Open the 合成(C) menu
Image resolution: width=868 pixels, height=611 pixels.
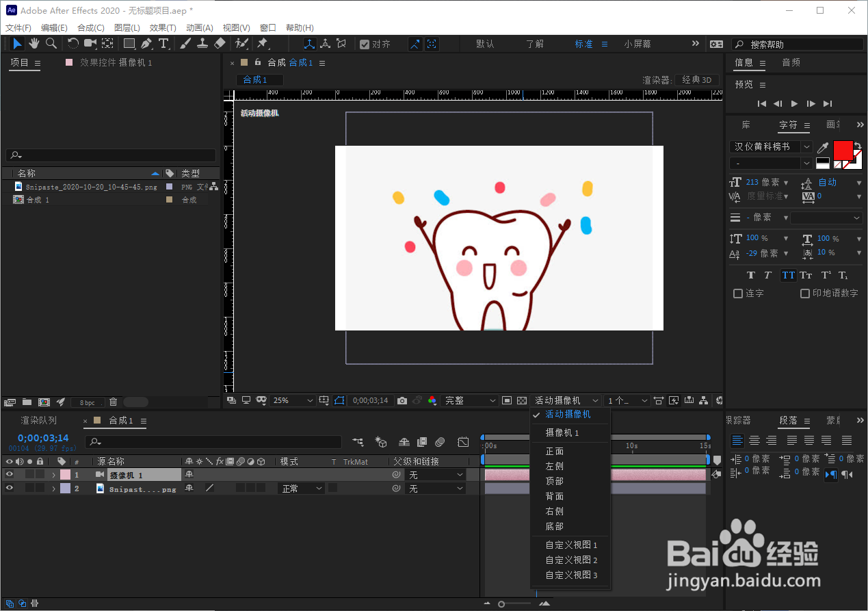91,28
